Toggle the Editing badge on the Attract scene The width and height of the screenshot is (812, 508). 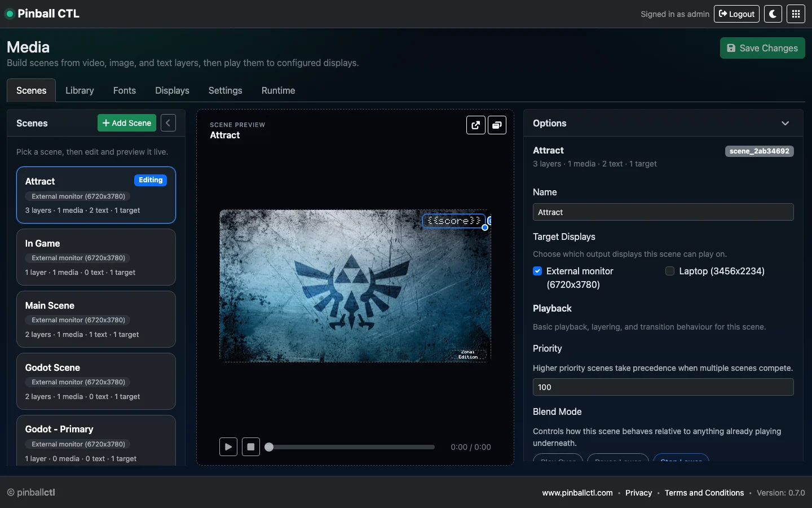point(150,180)
